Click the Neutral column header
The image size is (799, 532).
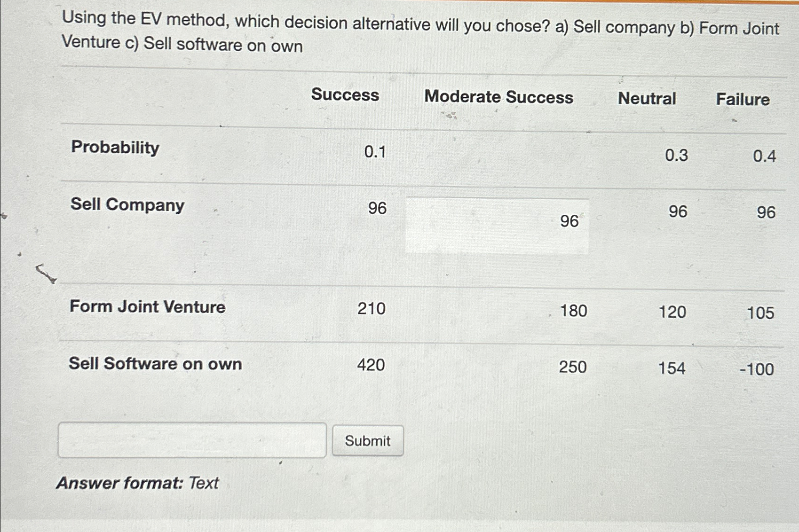(648, 99)
